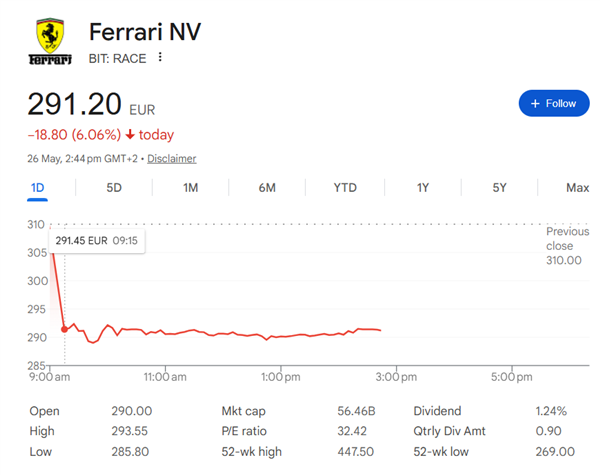Click the red data point at 09:15

pos(64,329)
